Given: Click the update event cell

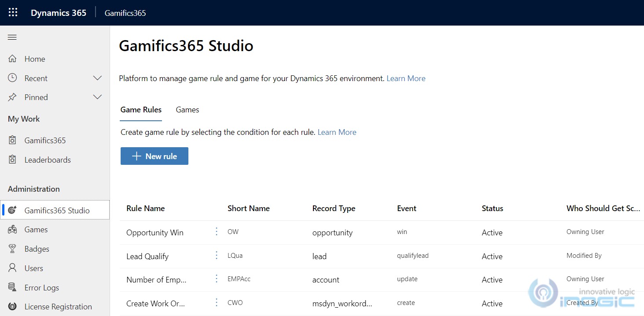Looking at the screenshot, I should tap(407, 279).
